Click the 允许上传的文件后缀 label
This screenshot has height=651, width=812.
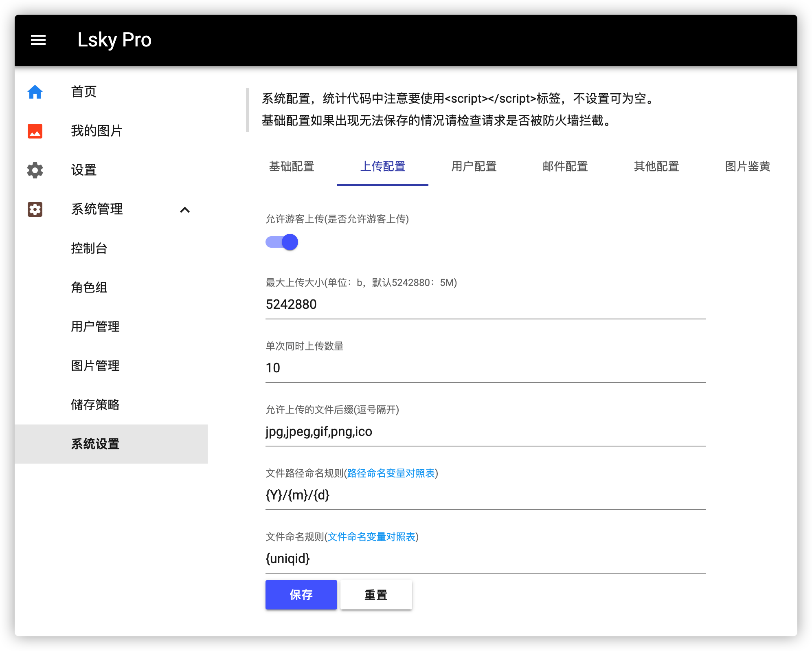coord(332,410)
